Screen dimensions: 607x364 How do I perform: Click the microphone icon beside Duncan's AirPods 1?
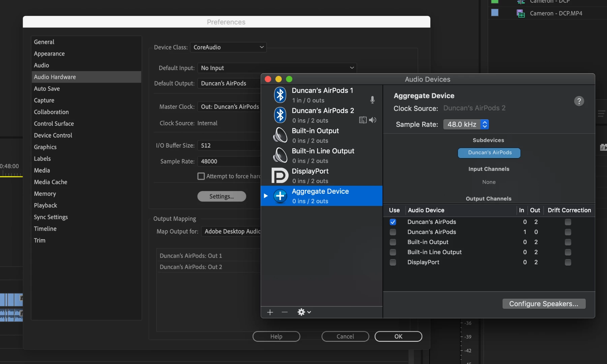[x=372, y=100]
